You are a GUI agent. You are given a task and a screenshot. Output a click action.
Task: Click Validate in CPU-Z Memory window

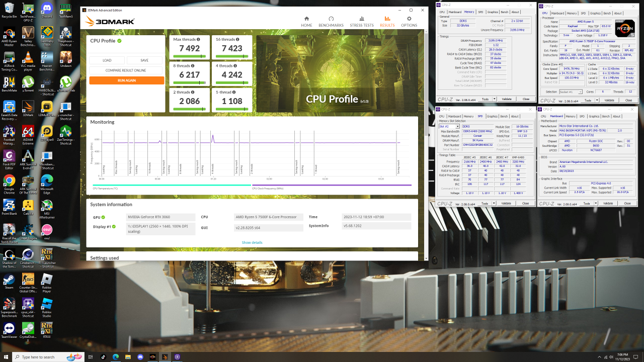click(x=507, y=99)
